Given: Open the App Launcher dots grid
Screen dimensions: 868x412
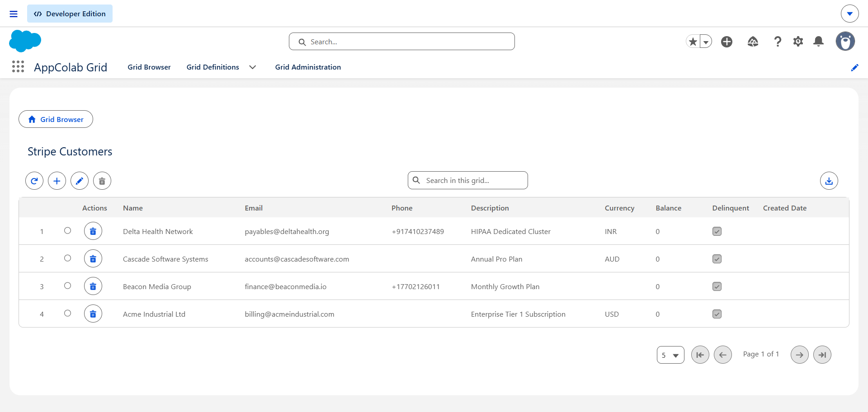Looking at the screenshot, I should (x=18, y=67).
